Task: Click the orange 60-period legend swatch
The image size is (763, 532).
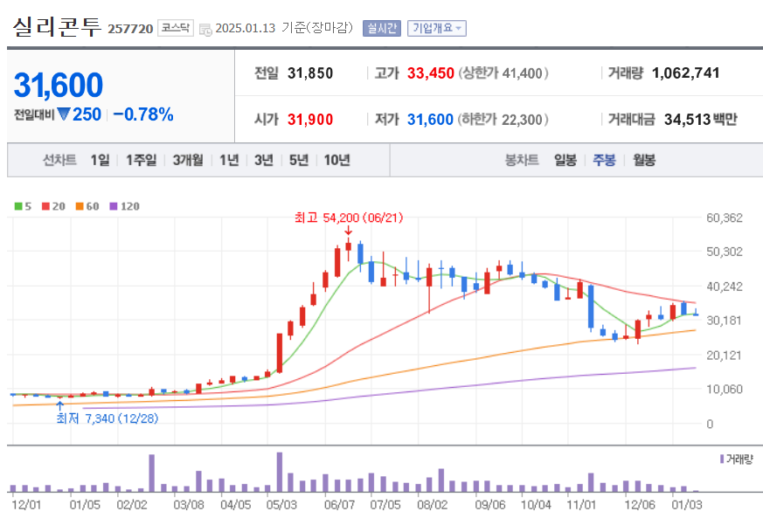Action: [80, 206]
